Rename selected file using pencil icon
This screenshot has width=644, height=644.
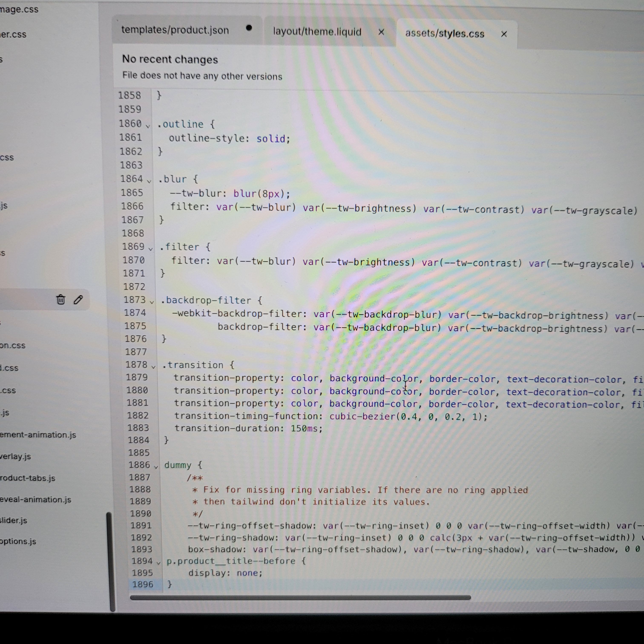coord(78,300)
